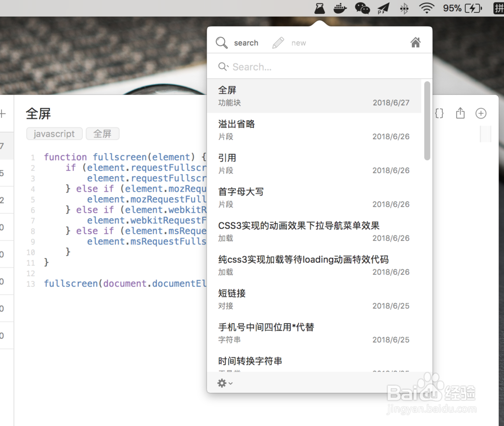
Task: Select the 溢出省略 snippet
Action: coord(314,130)
